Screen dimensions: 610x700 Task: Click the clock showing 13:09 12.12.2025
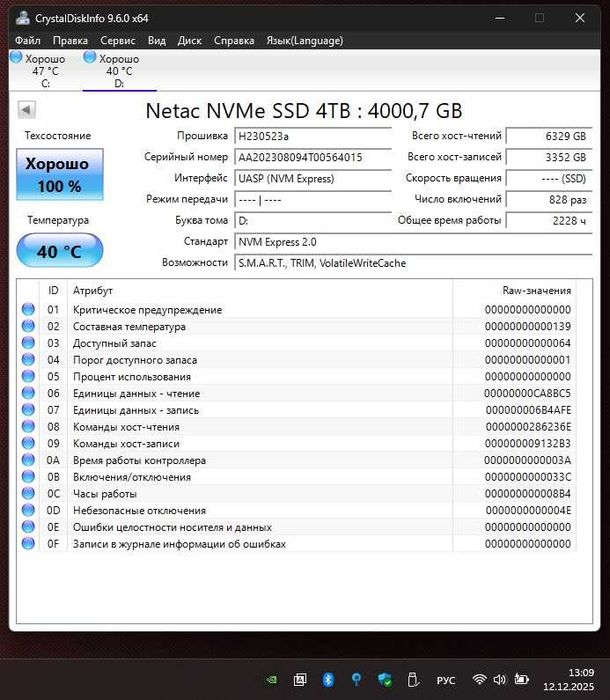pyautogui.click(x=568, y=679)
